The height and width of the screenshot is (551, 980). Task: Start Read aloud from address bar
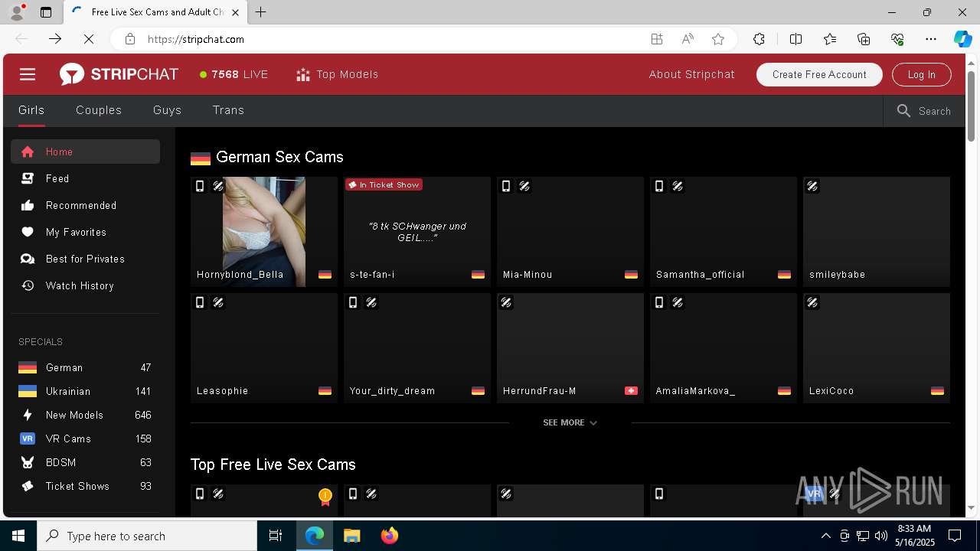[688, 39]
